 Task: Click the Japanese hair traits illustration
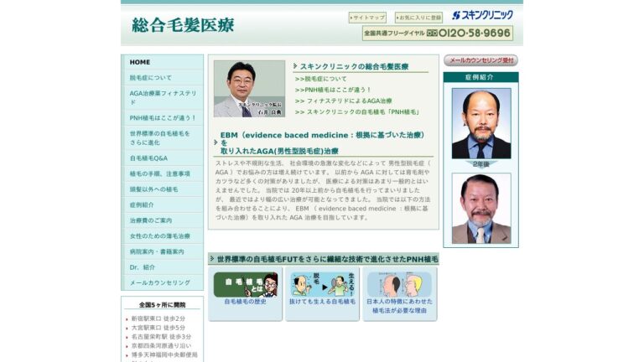pos(399,285)
